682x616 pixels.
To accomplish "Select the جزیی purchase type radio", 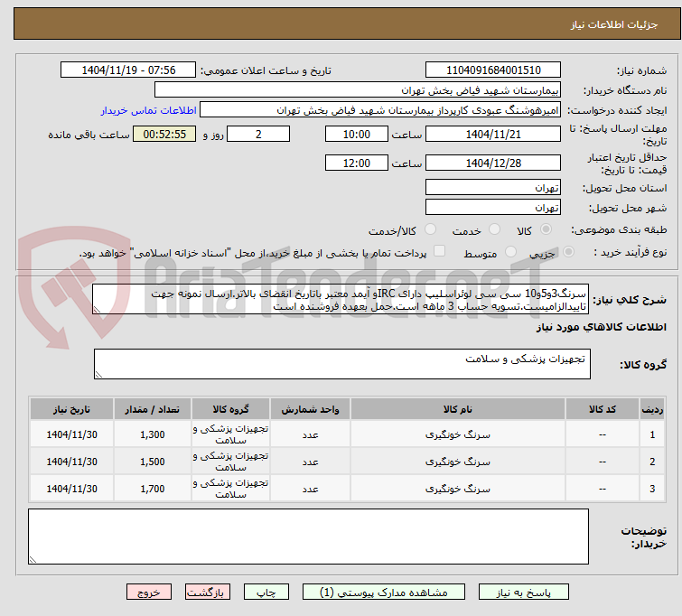I will (x=568, y=251).
